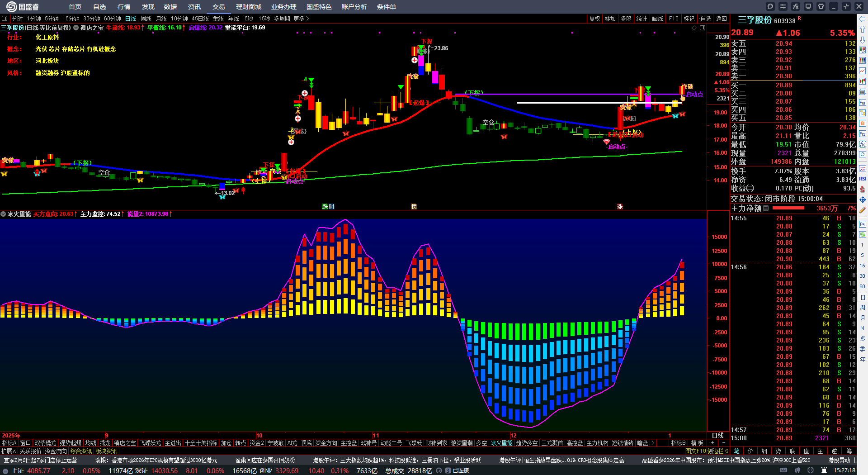Click the 叠加 toolbar button

coord(610,19)
